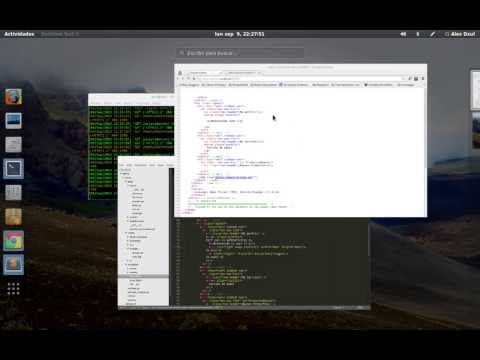Click the pen icon in top bar
This screenshot has width=480, height=360.
tap(432, 34)
